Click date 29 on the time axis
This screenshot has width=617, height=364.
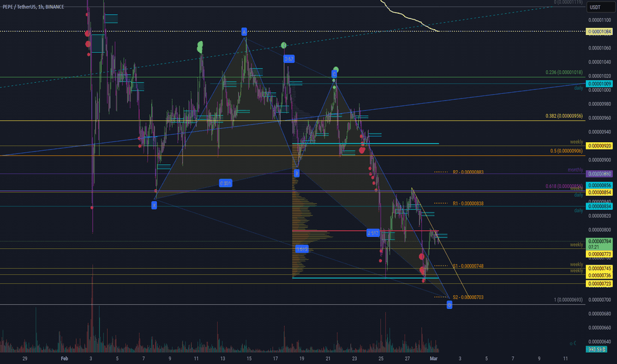pyautogui.click(x=24, y=359)
